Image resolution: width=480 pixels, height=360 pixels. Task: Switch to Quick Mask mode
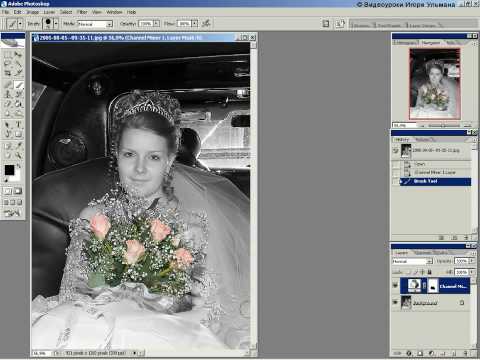[x=18, y=191]
